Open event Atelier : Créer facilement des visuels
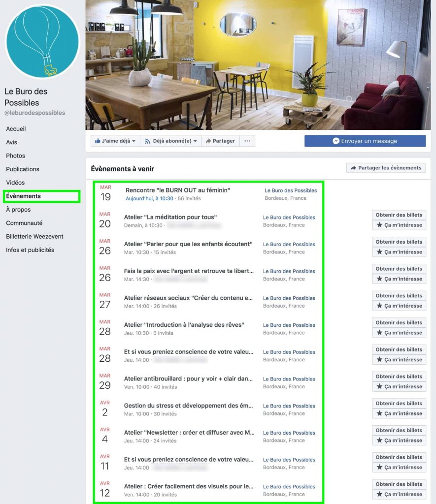 (x=189, y=486)
